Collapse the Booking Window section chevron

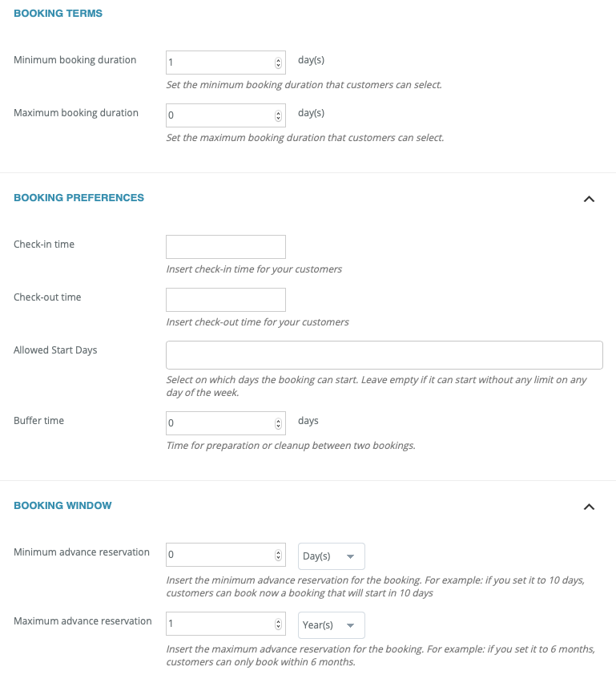(x=589, y=507)
